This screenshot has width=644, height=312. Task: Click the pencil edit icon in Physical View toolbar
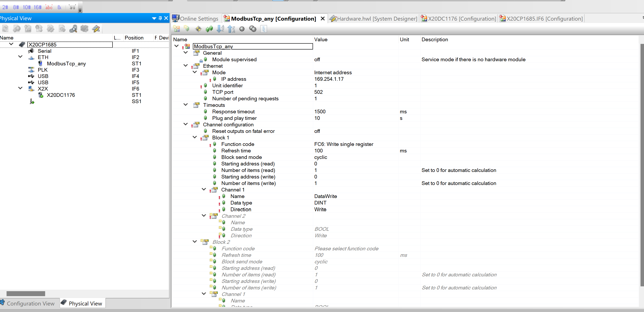pos(96,29)
